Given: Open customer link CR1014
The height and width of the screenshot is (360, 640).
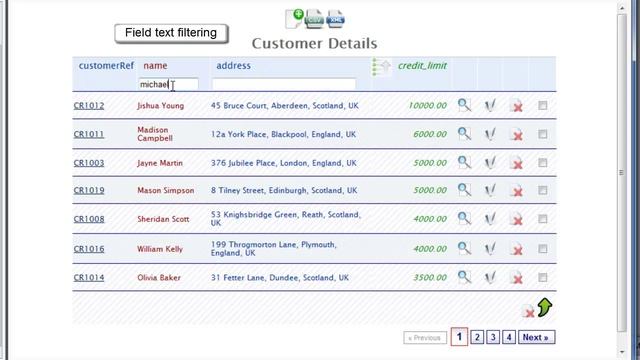Looking at the screenshot, I should (x=89, y=278).
